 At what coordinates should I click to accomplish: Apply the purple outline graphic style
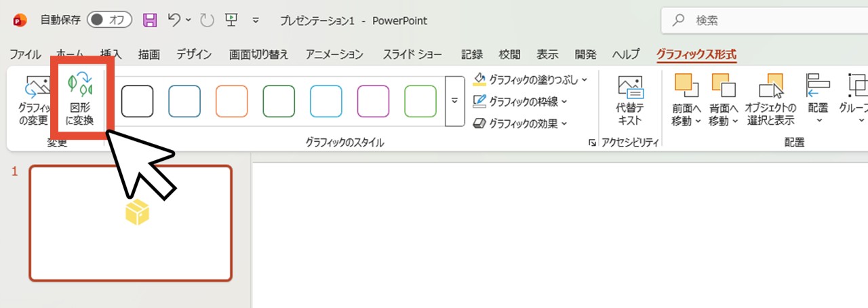click(x=374, y=102)
